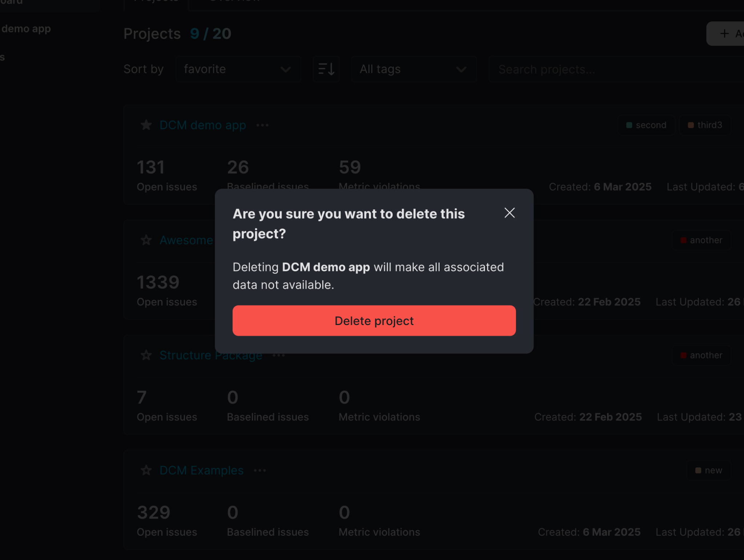Collapse the favorite sort selector chevron

coord(286,69)
